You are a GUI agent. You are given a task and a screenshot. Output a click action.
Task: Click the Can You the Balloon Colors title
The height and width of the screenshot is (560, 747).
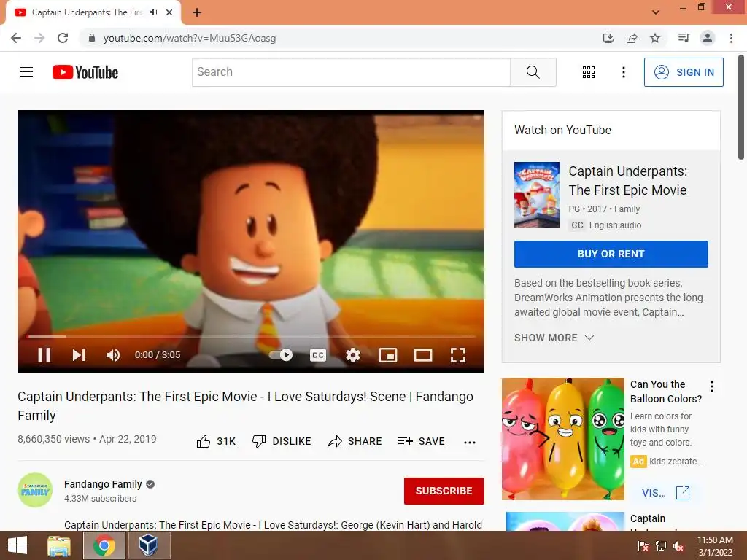tap(665, 392)
